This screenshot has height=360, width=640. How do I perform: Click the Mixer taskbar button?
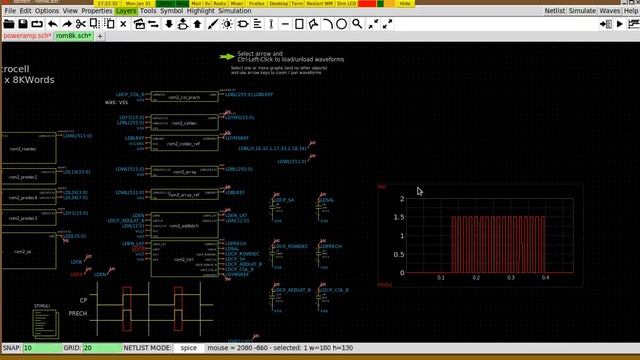click(237, 3)
